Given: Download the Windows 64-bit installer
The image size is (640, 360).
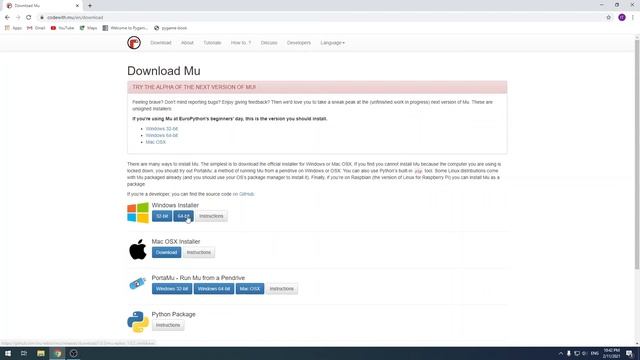Looking at the screenshot, I should tap(183, 216).
